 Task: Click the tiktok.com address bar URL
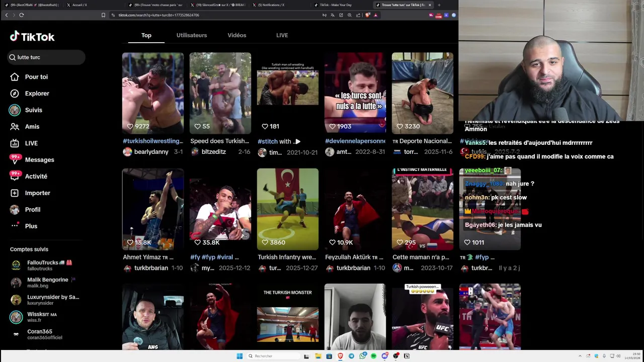pyautogui.click(x=159, y=15)
